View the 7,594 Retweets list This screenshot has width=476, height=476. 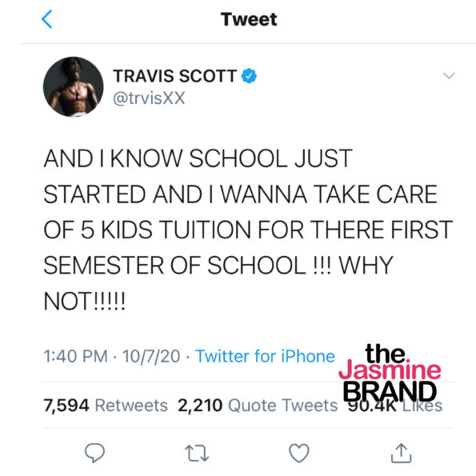click(x=106, y=406)
